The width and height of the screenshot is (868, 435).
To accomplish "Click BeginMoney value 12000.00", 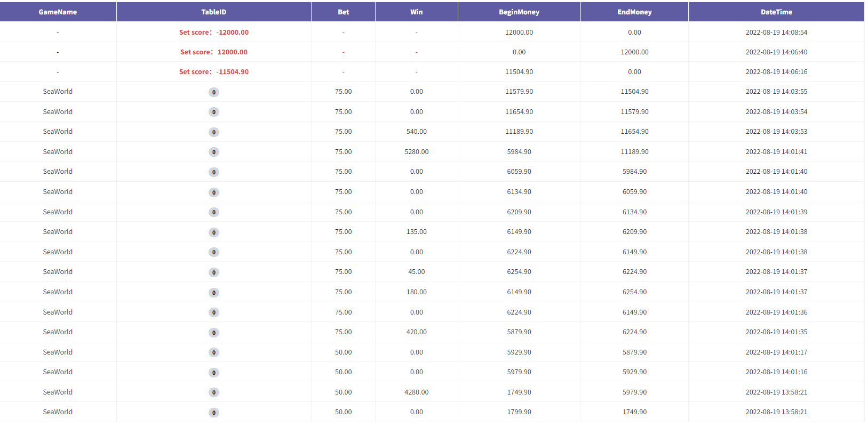I will [x=519, y=32].
